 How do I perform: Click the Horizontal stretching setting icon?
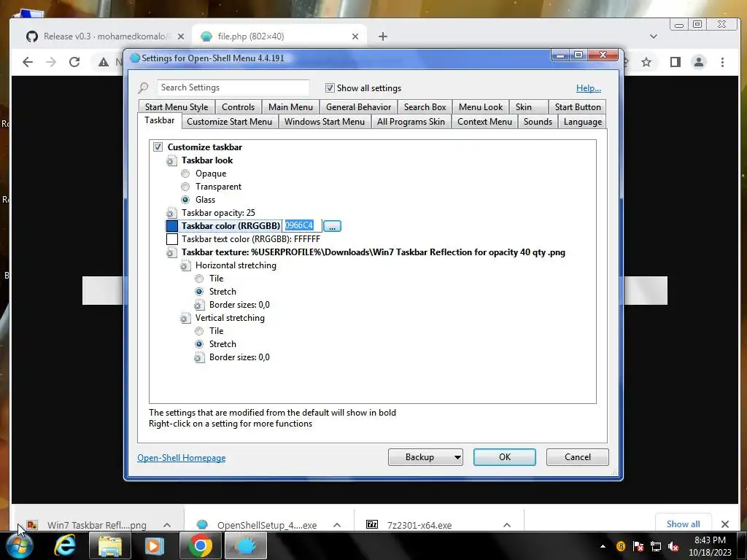tap(185, 265)
